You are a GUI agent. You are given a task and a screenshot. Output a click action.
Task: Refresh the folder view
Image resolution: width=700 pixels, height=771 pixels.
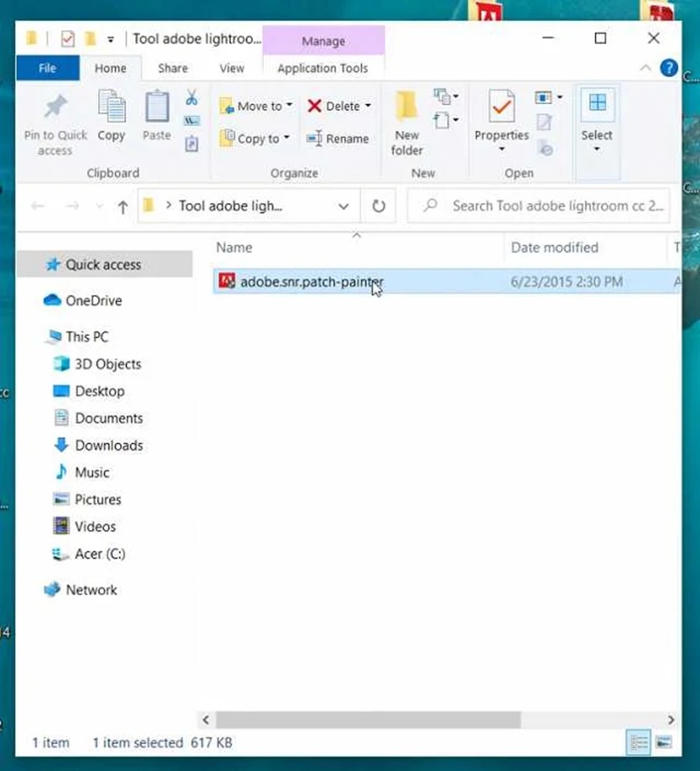click(378, 206)
